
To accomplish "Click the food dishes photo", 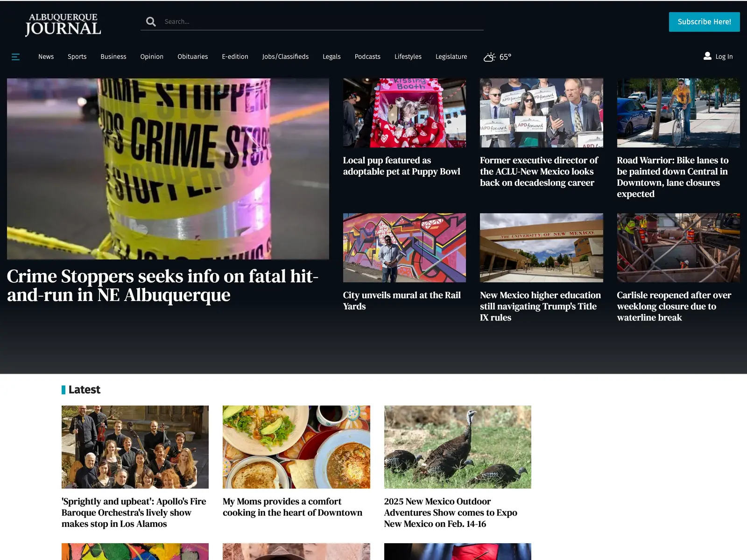I will 296,447.
